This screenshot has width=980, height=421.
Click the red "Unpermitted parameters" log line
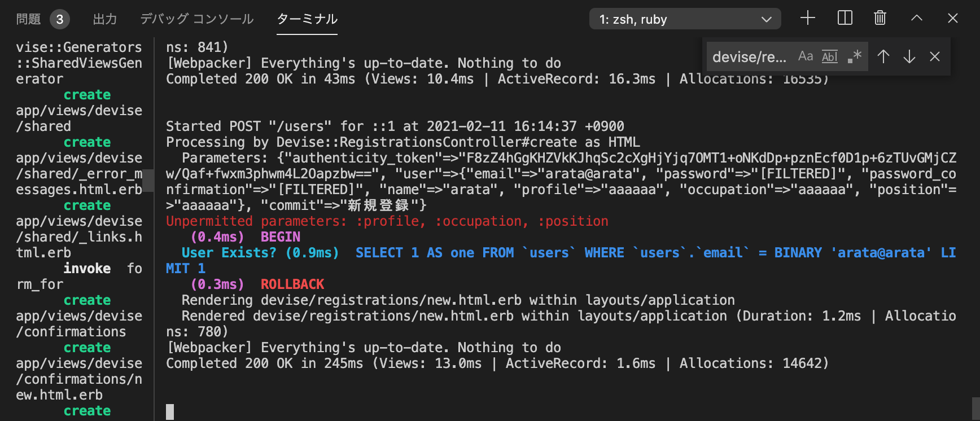387,221
